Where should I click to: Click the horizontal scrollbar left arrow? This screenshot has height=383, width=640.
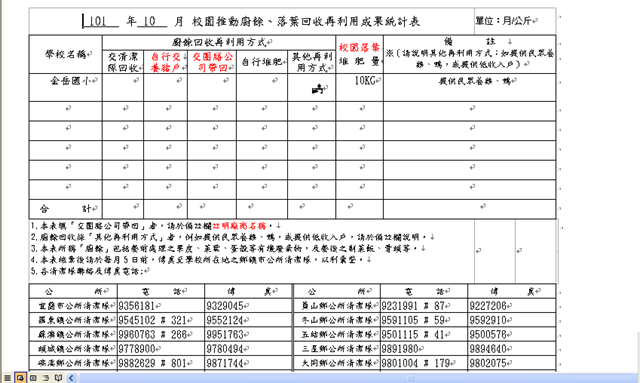tap(71, 378)
